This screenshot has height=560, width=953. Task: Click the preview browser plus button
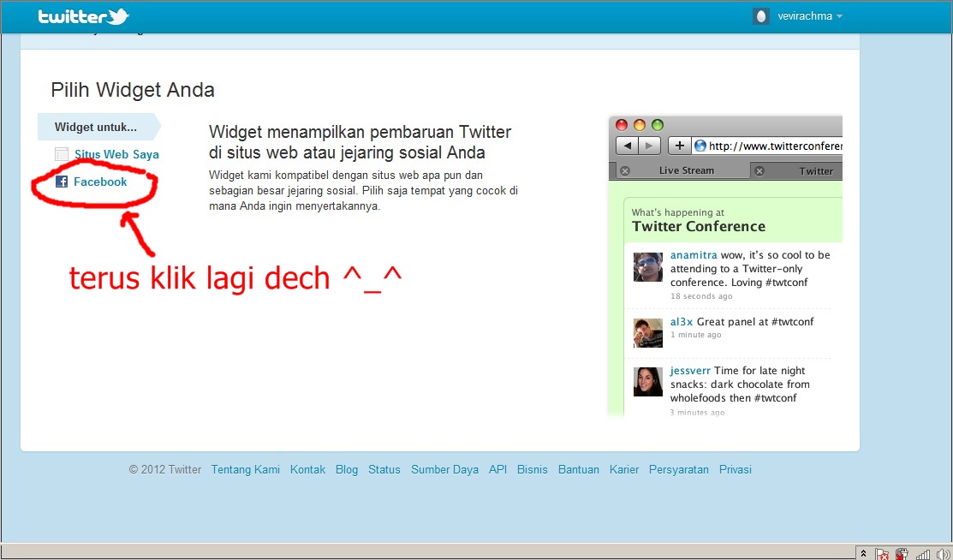point(680,146)
